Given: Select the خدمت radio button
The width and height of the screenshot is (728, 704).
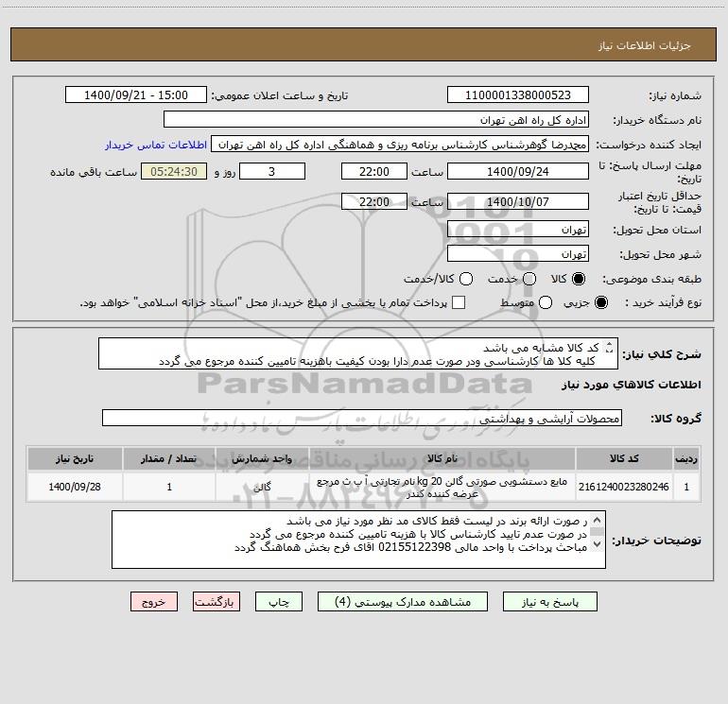Looking at the screenshot, I should pos(529,279).
